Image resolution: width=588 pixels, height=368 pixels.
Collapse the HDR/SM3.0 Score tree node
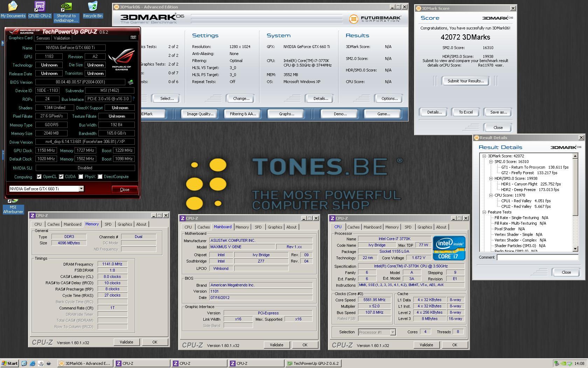pos(491,178)
